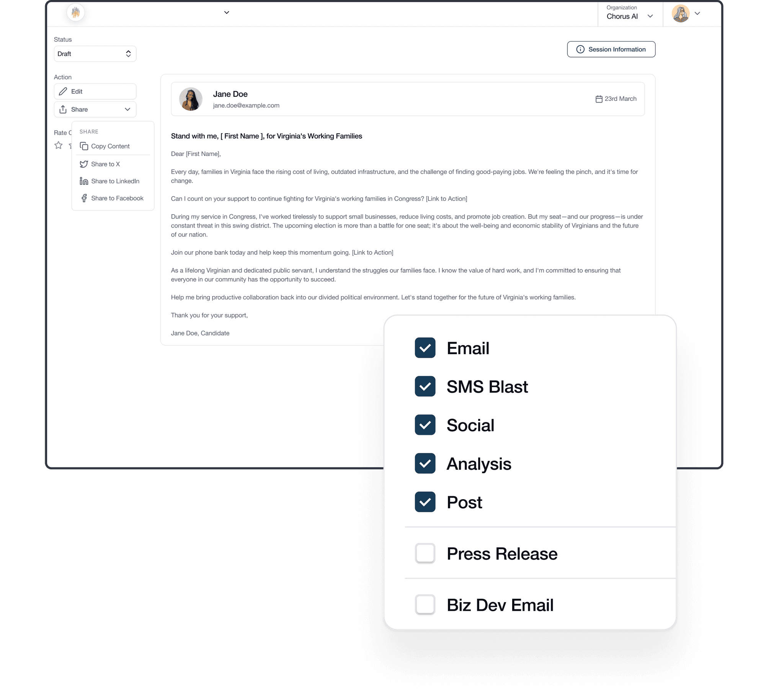Click the Share to Facebook icon
Screen dimensions: 784x700
click(84, 198)
